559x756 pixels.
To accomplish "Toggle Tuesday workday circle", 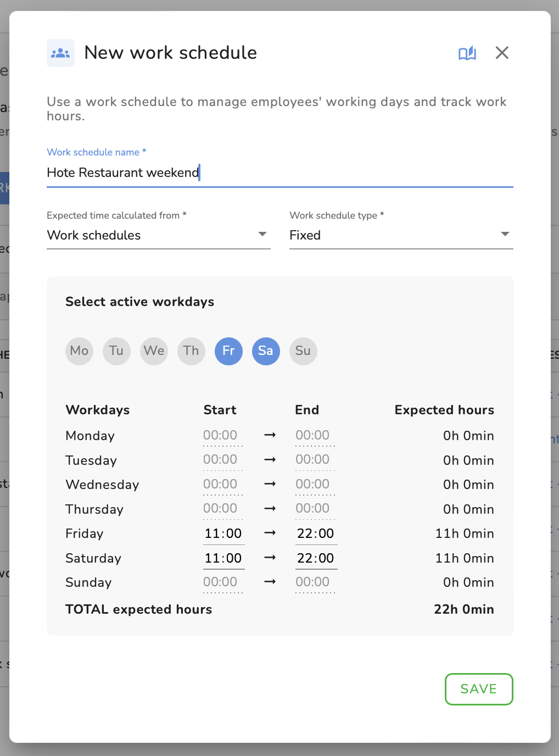I will click(x=116, y=351).
